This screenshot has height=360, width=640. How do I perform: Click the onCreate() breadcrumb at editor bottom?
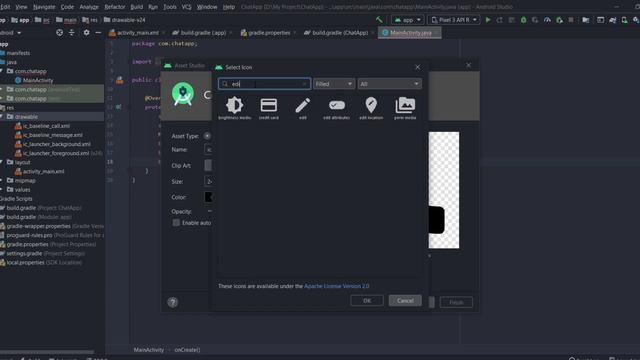point(187,350)
